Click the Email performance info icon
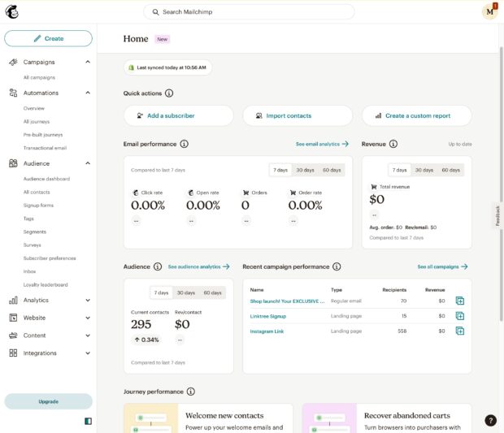504x433 pixels. (184, 144)
